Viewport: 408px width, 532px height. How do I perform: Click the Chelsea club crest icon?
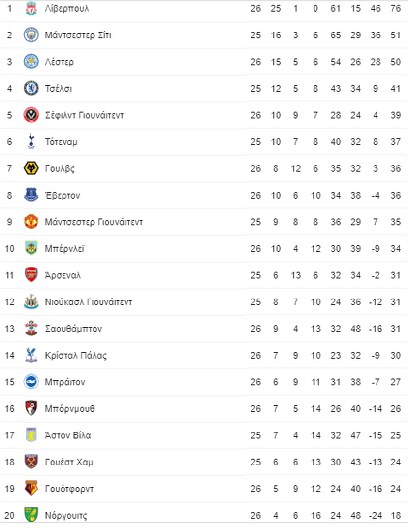pos(31,88)
